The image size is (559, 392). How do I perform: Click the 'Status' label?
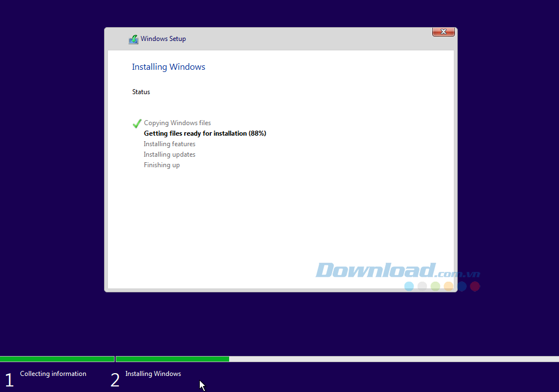tap(141, 92)
